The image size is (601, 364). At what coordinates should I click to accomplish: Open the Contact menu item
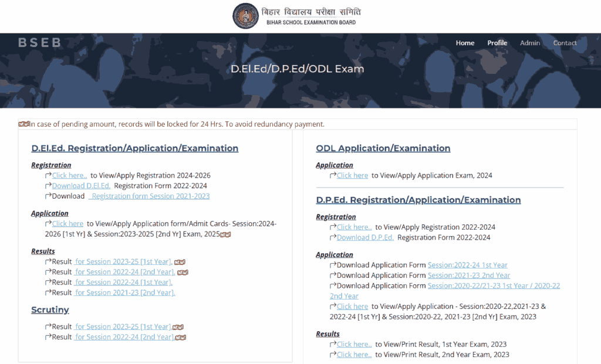point(565,43)
